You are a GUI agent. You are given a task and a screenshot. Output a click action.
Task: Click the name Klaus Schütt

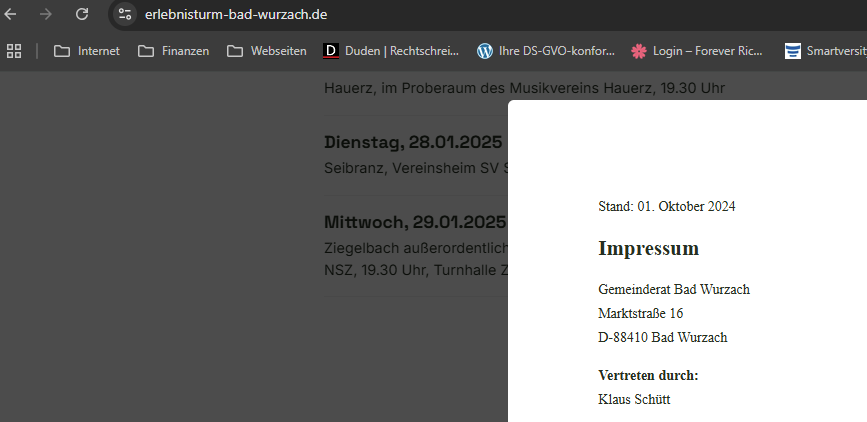[634, 400]
